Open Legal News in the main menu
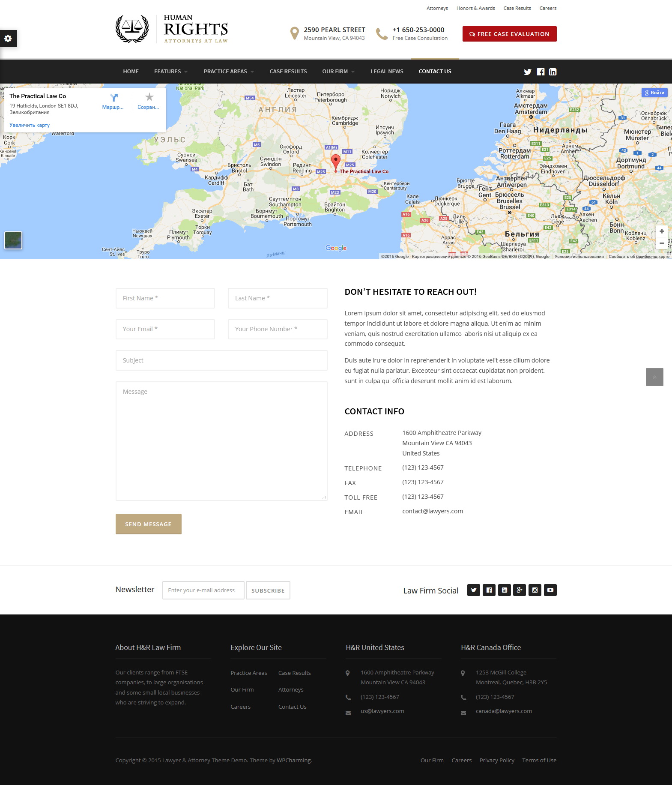Image resolution: width=672 pixels, height=785 pixels. [x=387, y=72]
